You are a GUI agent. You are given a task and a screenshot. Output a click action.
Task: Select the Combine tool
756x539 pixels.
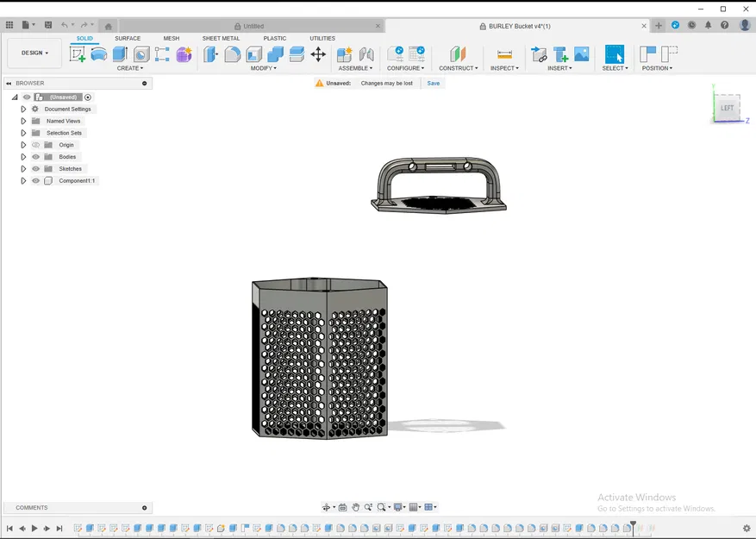click(x=275, y=53)
